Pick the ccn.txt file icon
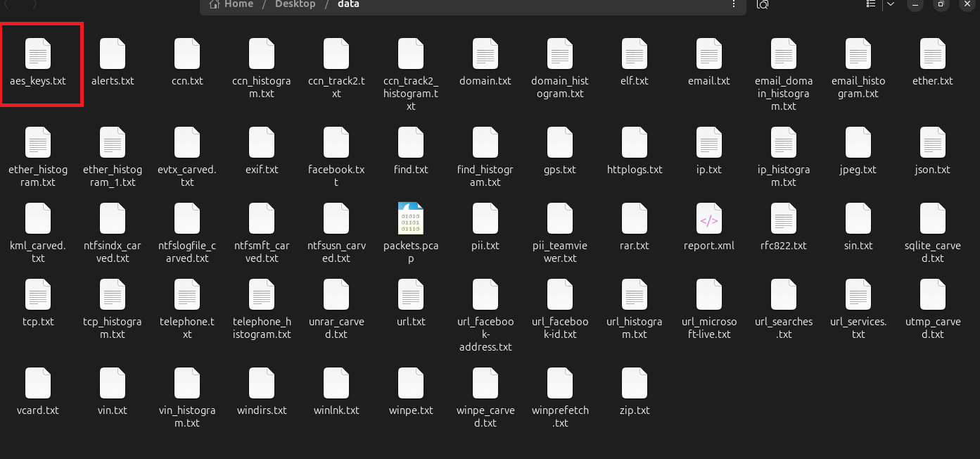 point(187,54)
